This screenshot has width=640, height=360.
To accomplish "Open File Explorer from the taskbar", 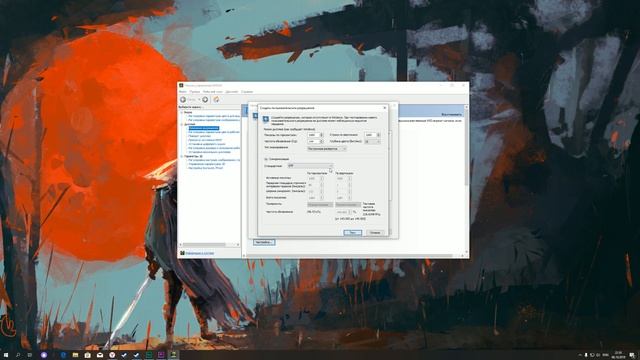I will pyautogui.click(x=76, y=355).
